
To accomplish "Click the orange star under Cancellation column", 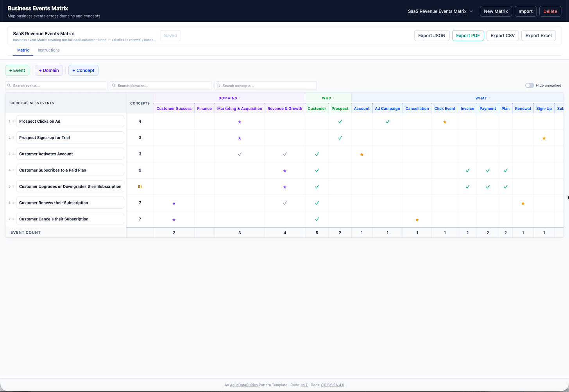I will pos(417,220).
